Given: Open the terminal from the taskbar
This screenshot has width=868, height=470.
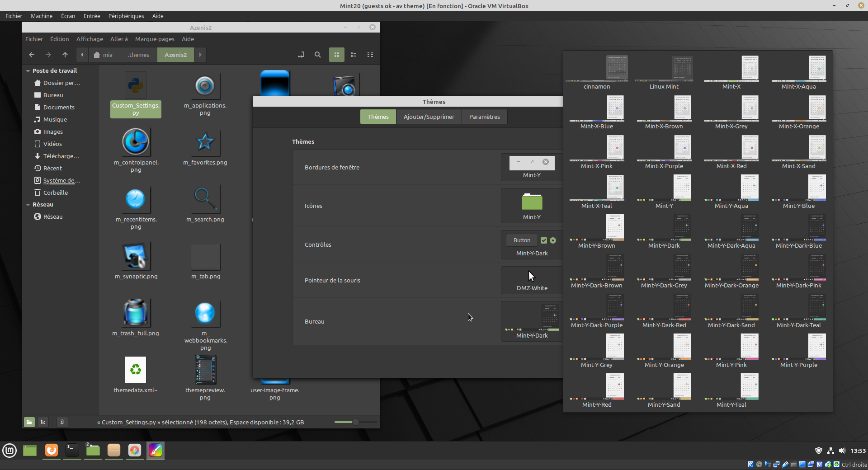Looking at the screenshot, I should click(x=72, y=451).
